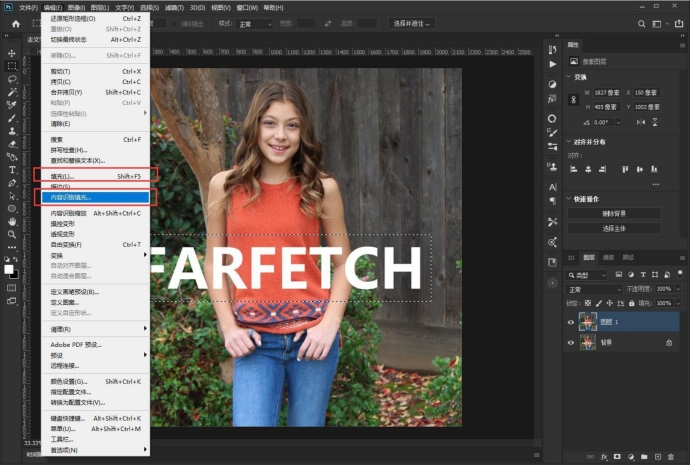The height and width of the screenshot is (465, 690).
Task: Align top edges in Properties panel
Action: pos(625,169)
